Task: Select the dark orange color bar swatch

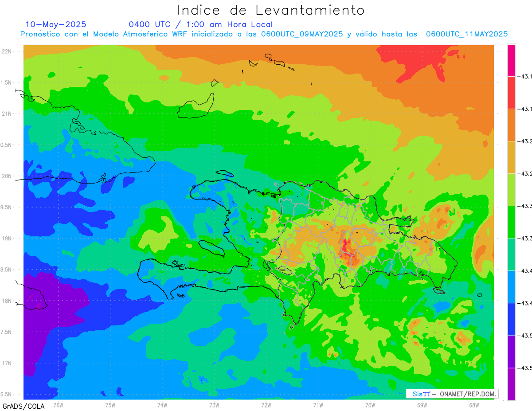Action: 511,125
